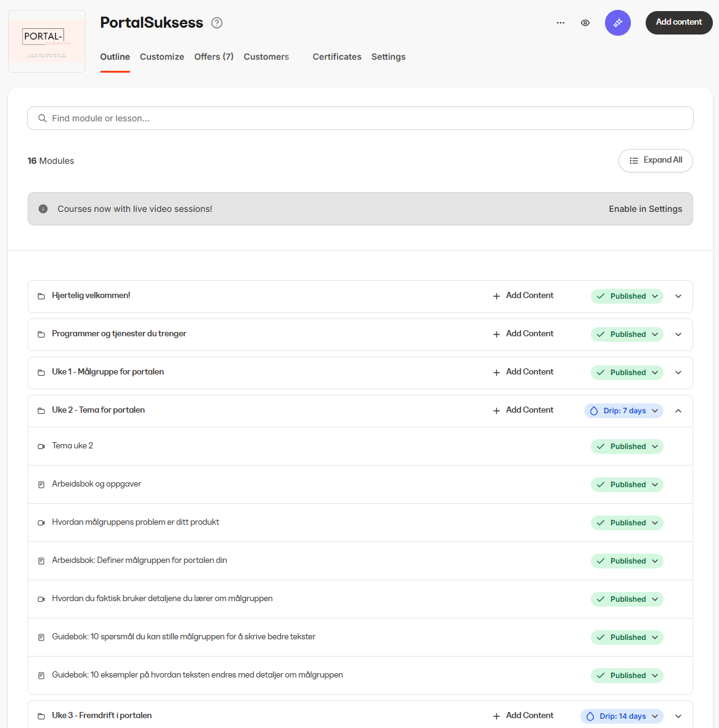Screen dimensions: 719x728
Task: Click the help question mark beside PortalSuksess
Action: [x=217, y=23]
